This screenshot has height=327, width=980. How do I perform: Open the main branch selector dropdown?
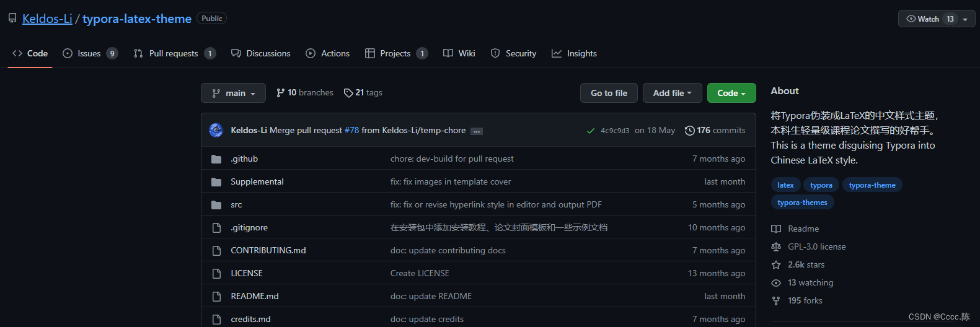pyautogui.click(x=233, y=93)
